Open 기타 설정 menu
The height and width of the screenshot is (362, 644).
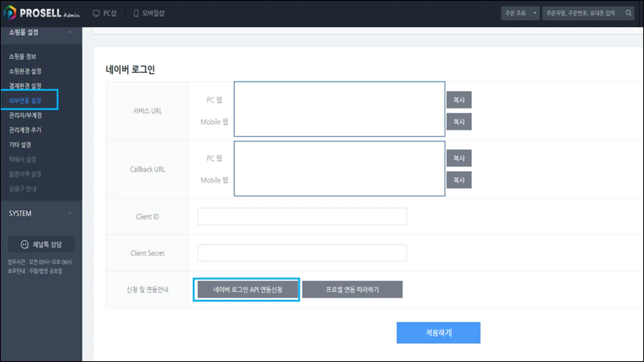pos(20,144)
